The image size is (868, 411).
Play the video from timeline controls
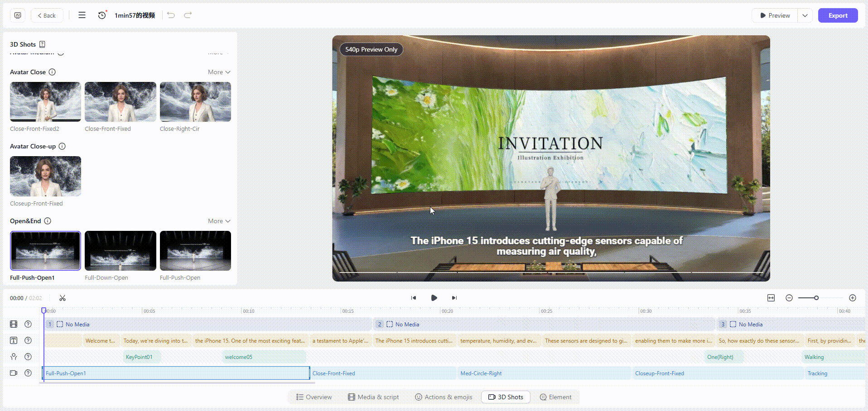pos(434,298)
